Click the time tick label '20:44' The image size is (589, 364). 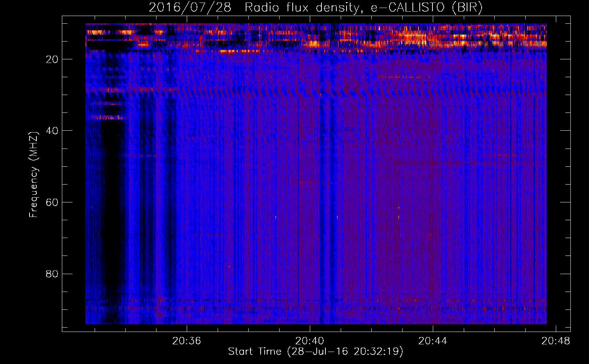tap(432, 341)
